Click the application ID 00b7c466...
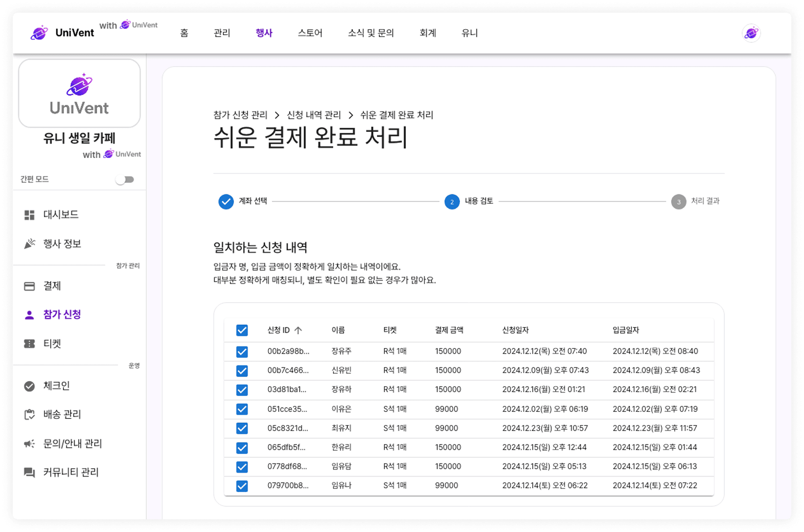 click(x=288, y=371)
